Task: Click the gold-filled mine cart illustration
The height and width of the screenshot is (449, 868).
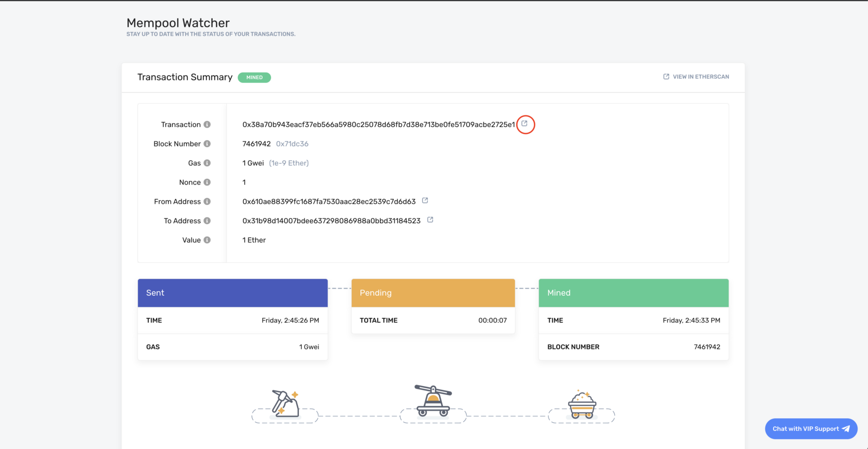Action: pos(582,405)
